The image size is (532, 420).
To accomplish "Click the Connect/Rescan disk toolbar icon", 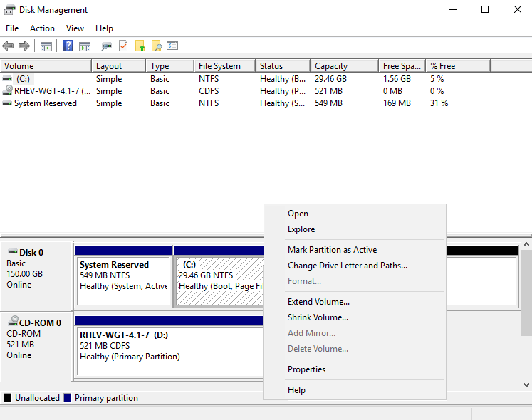I will 107,46.
